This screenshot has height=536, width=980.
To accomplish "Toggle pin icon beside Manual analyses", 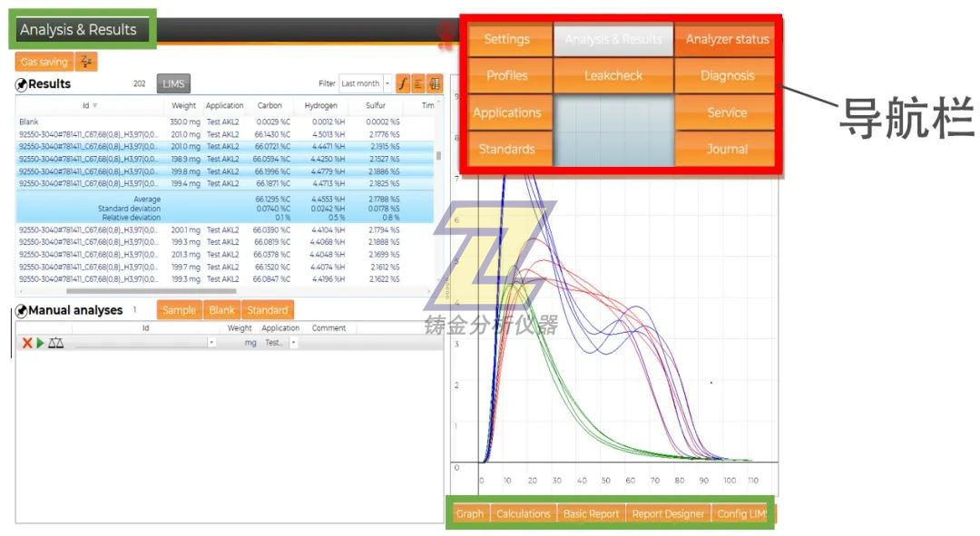I will point(22,311).
